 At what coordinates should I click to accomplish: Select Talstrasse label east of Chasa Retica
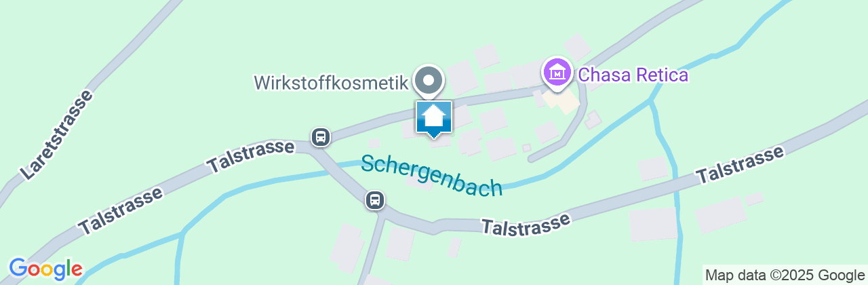pos(741,165)
